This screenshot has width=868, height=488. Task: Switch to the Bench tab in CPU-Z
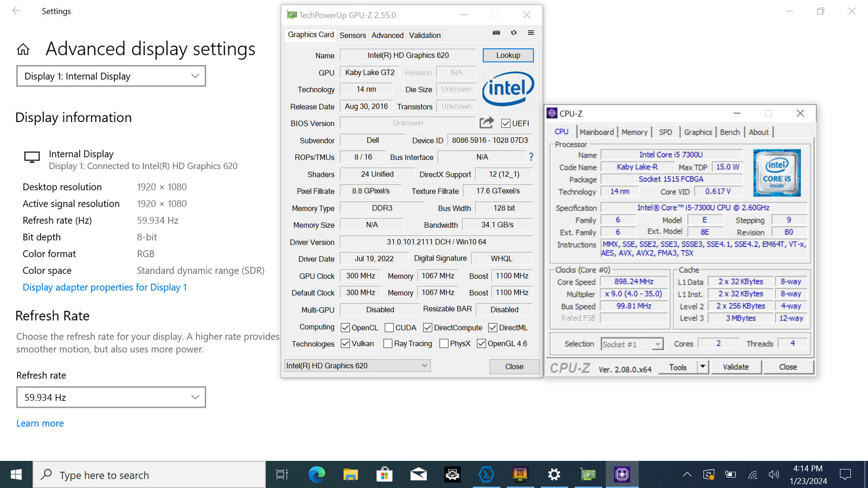pos(730,132)
